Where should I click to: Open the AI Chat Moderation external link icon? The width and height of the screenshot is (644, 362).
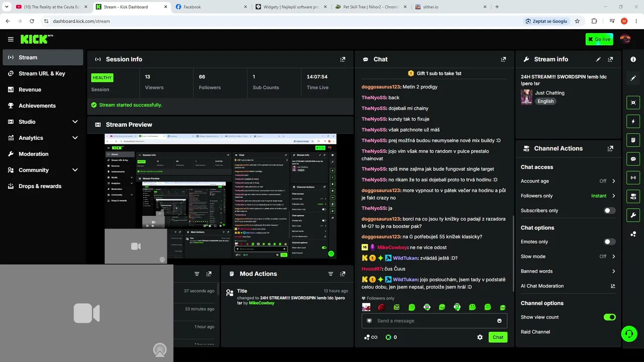point(613,286)
